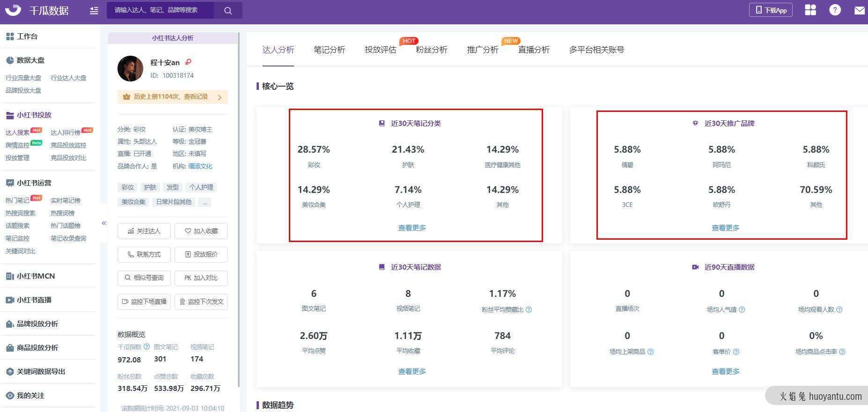Collapse the left panel with double-chevron
The width and height of the screenshot is (868, 412).
click(104, 223)
